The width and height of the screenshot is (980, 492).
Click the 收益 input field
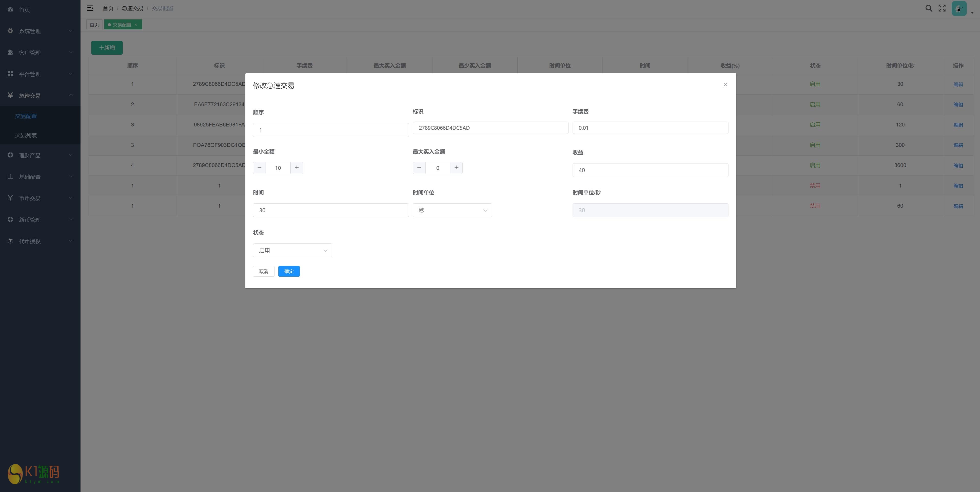pos(650,170)
